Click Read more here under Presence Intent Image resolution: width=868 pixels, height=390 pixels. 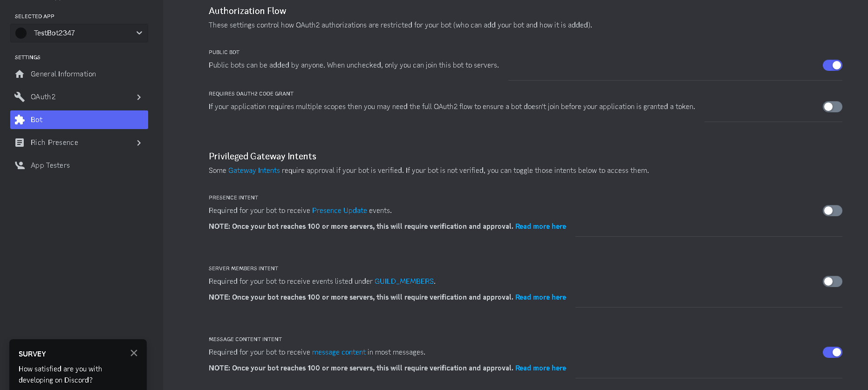540,226
